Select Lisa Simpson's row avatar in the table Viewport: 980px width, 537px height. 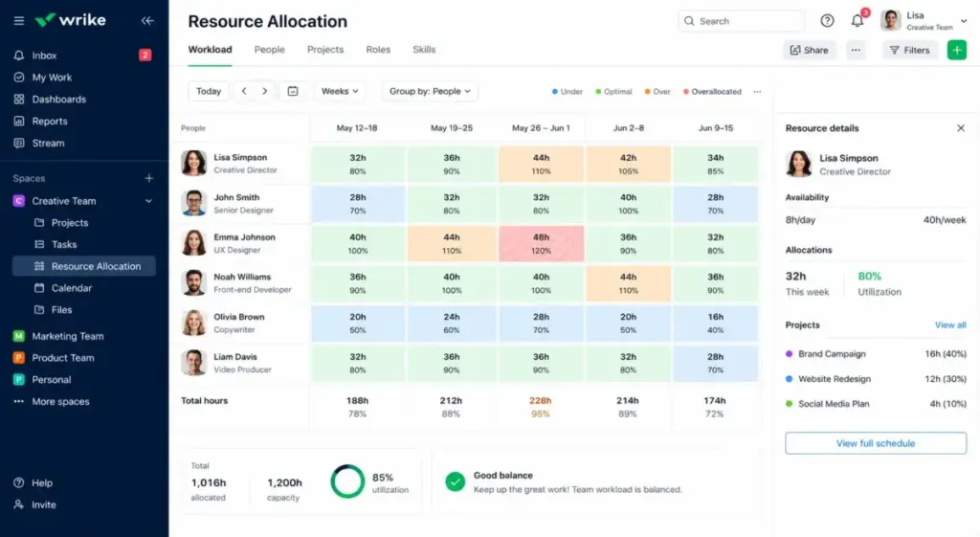pyautogui.click(x=193, y=163)
